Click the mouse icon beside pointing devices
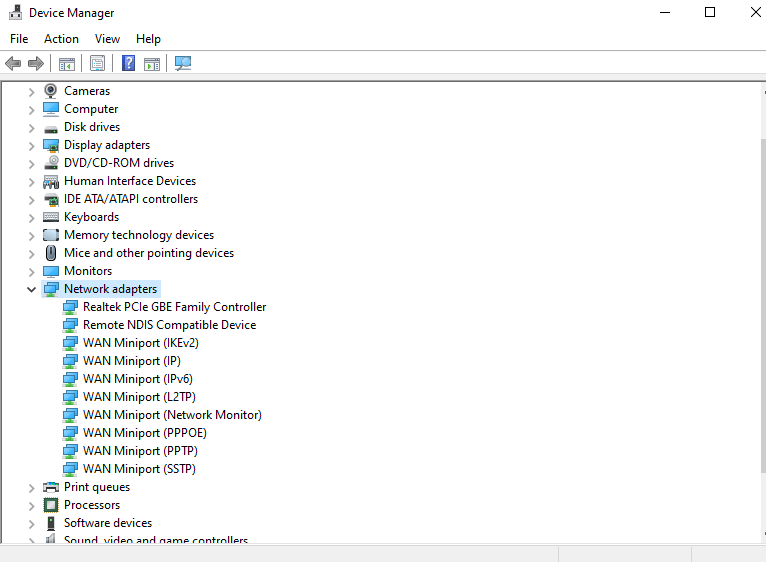This screenshot has height=562, width=766. (x=51, y=253)
